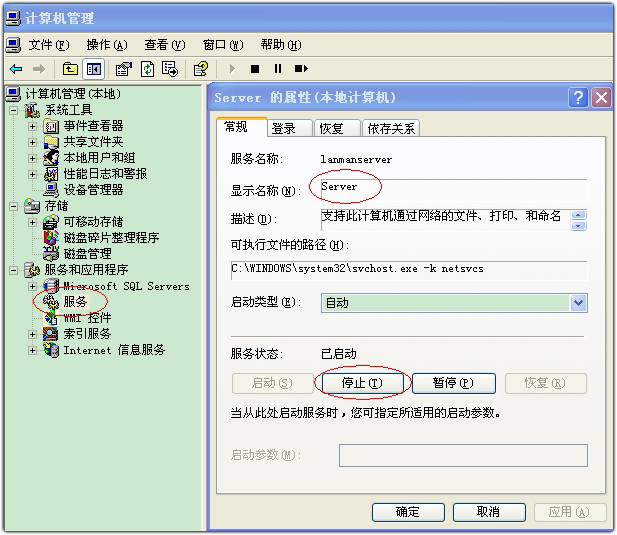Click the 停止(T) button

(362, 383)
